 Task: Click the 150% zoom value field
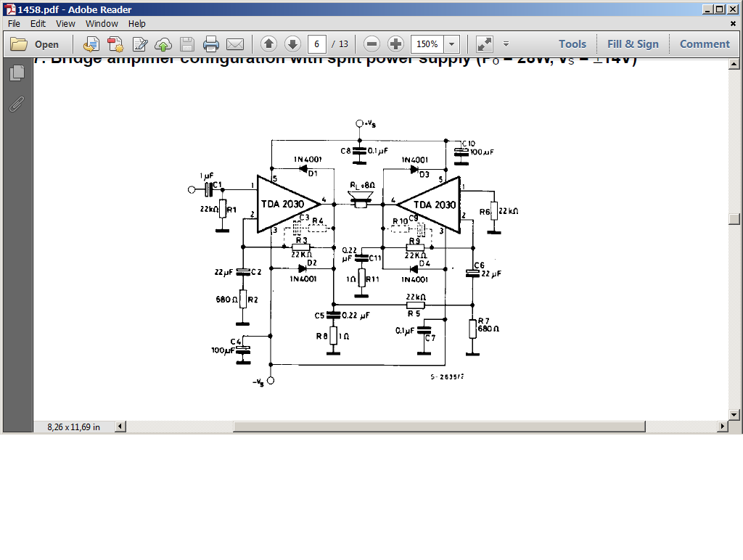427,44
